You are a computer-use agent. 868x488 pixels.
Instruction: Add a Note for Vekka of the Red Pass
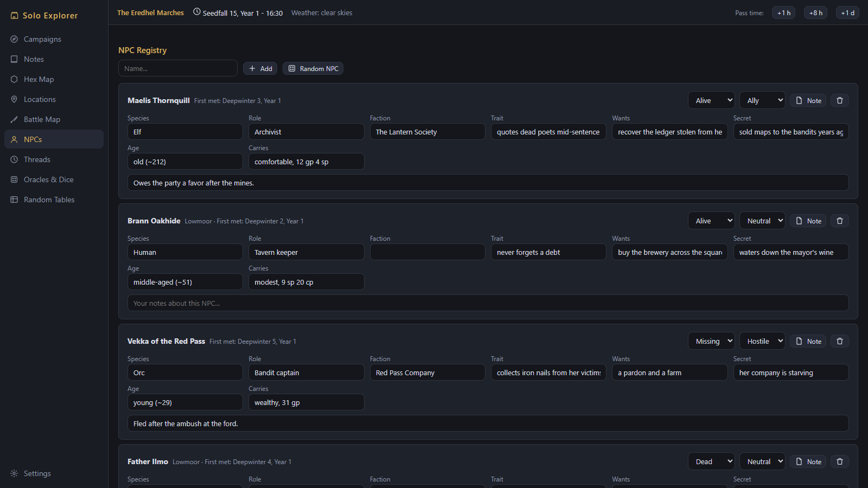(808, 341)
